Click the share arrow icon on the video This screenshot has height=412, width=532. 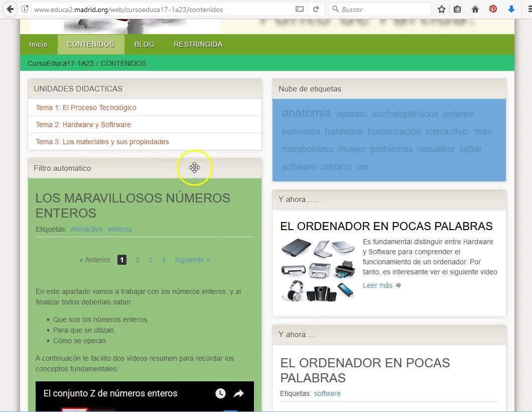[x=239, y=393]
